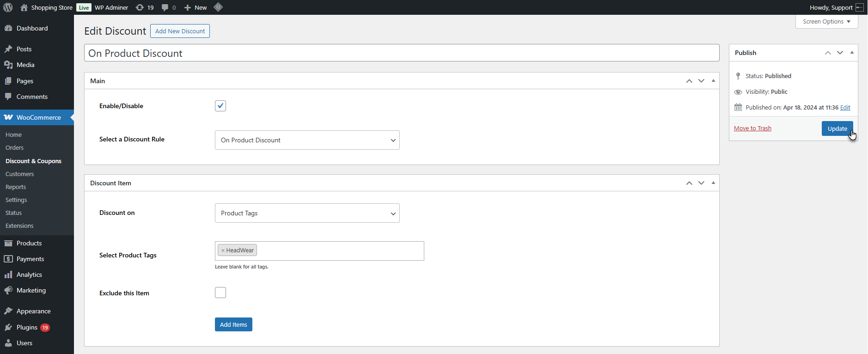Click the Plugins plug icon
The height and width of the screenshot is (354, 868).
pyautogui.click(x=8, y=327)
